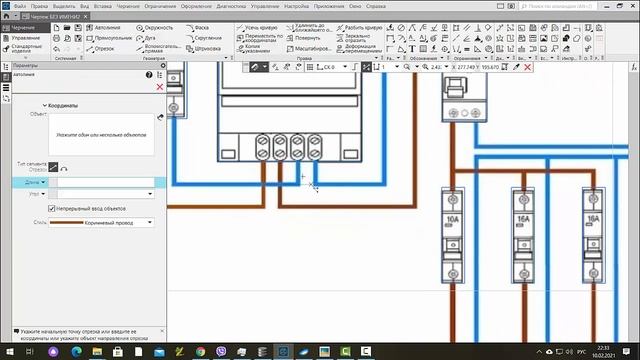This screenshot has width=640, height=360.
Task: Select the Скругление tool
Action: tap(204, 38)
